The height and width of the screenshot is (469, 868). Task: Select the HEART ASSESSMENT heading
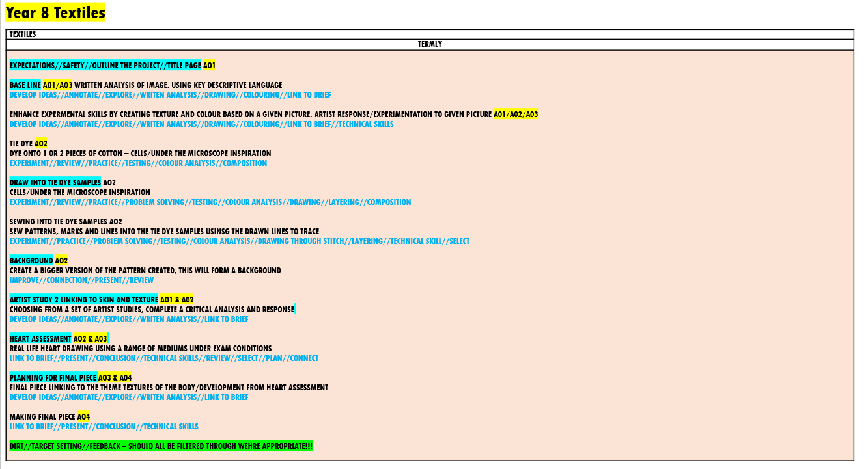click(40, 339)
